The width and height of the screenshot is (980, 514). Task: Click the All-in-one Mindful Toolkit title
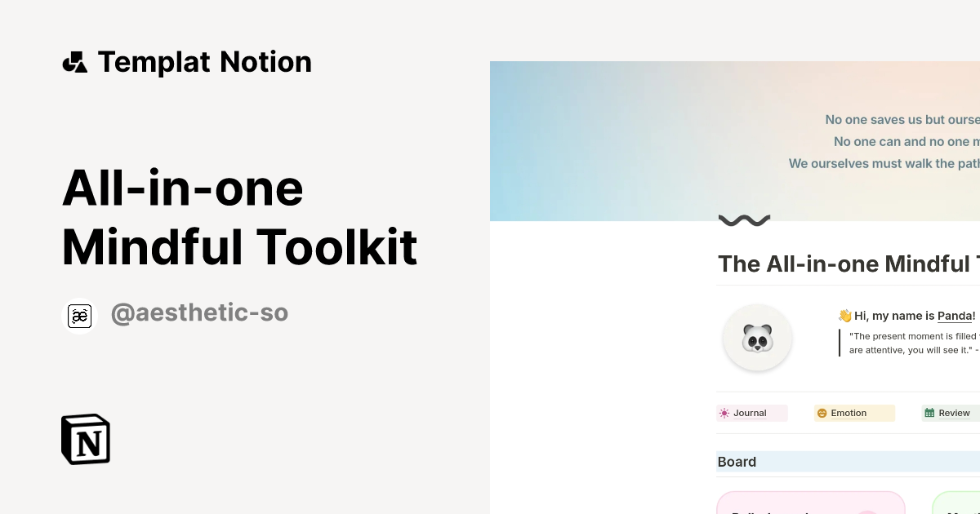(x=240, y=219)
